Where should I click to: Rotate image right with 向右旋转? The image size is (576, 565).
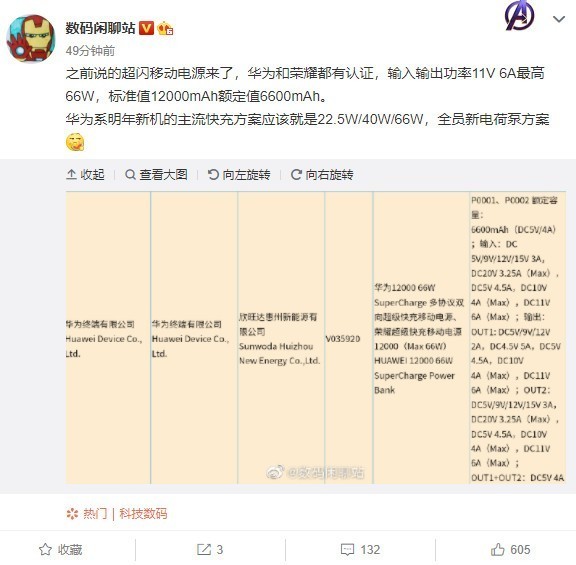coord(322,174)
